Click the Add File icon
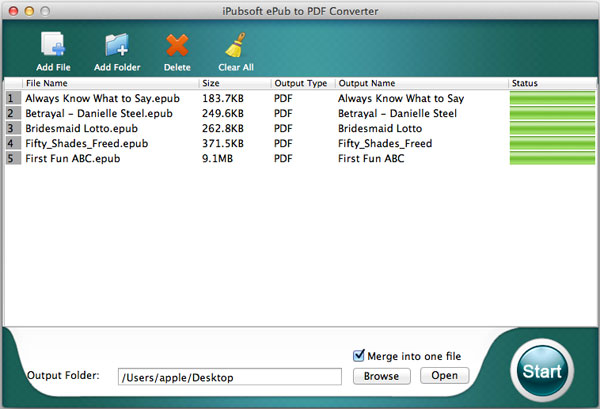 click(52, 45)
